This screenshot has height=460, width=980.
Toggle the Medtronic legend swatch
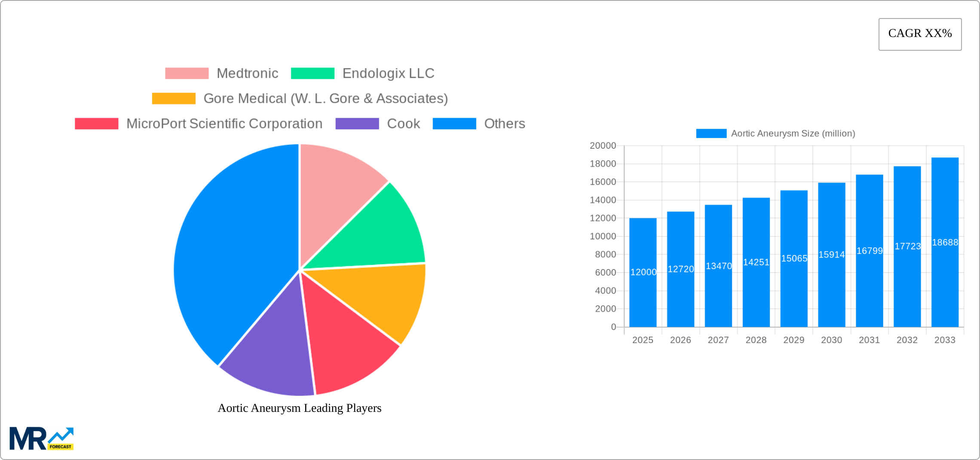click(x=187, y=74)
